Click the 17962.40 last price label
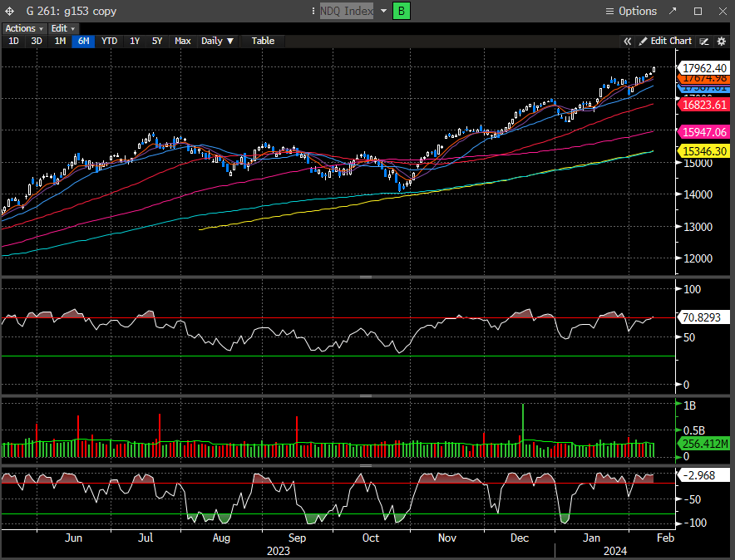Image resolution: width=735 pixels, height=560 pixels. coord(704,68)
